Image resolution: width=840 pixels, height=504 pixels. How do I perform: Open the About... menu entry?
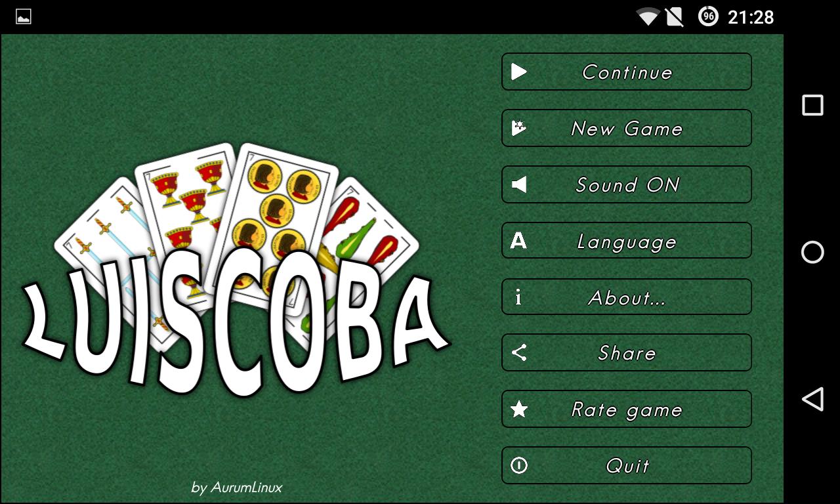click(627, 297)
